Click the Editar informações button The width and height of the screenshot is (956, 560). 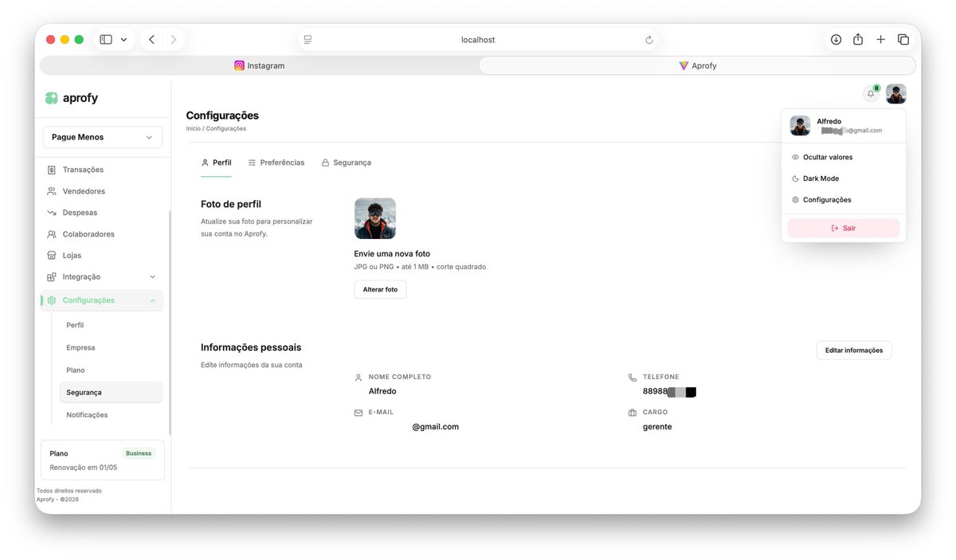[x=854, y=350]
